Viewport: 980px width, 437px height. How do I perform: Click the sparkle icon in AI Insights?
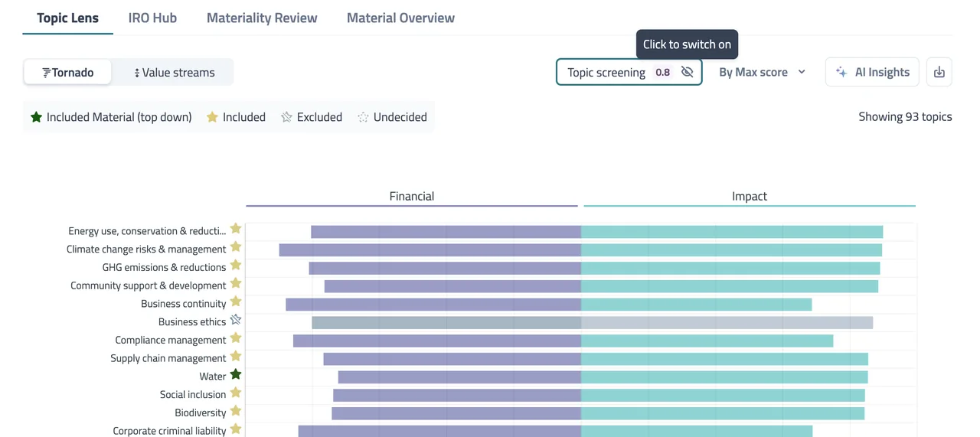click(841, 72)
